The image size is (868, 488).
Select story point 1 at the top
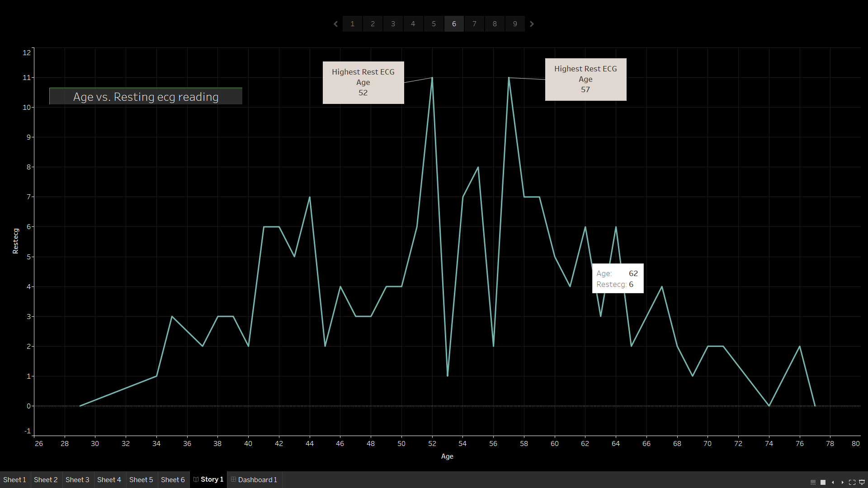point(352,23)
